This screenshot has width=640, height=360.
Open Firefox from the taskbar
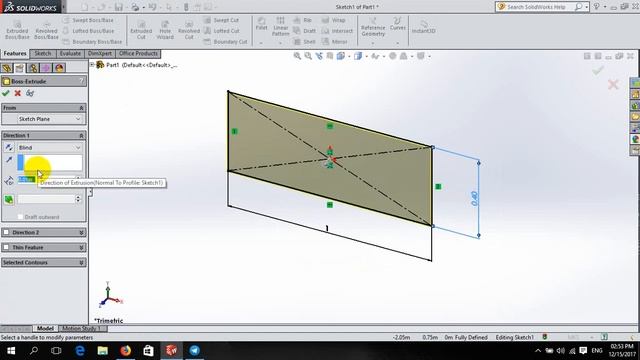125,350
